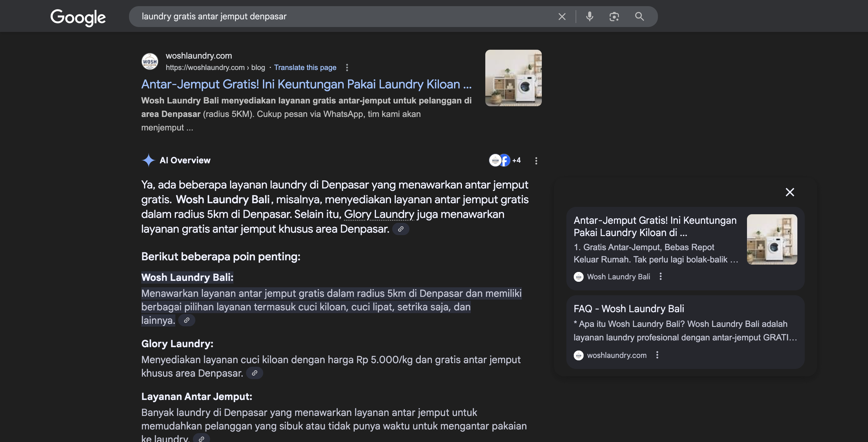Click citation link icon after intro paragraph
This screenshot has width=868, height=442.
(401, 229)
